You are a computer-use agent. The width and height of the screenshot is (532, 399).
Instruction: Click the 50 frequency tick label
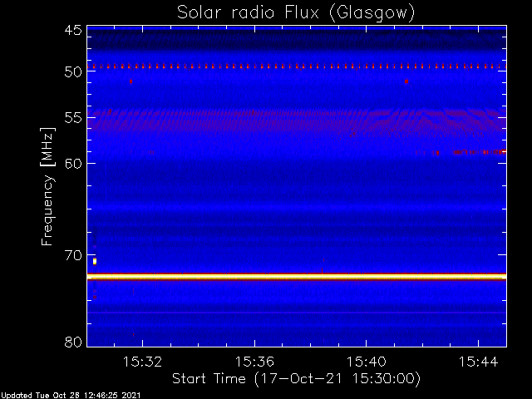(73, 71)
